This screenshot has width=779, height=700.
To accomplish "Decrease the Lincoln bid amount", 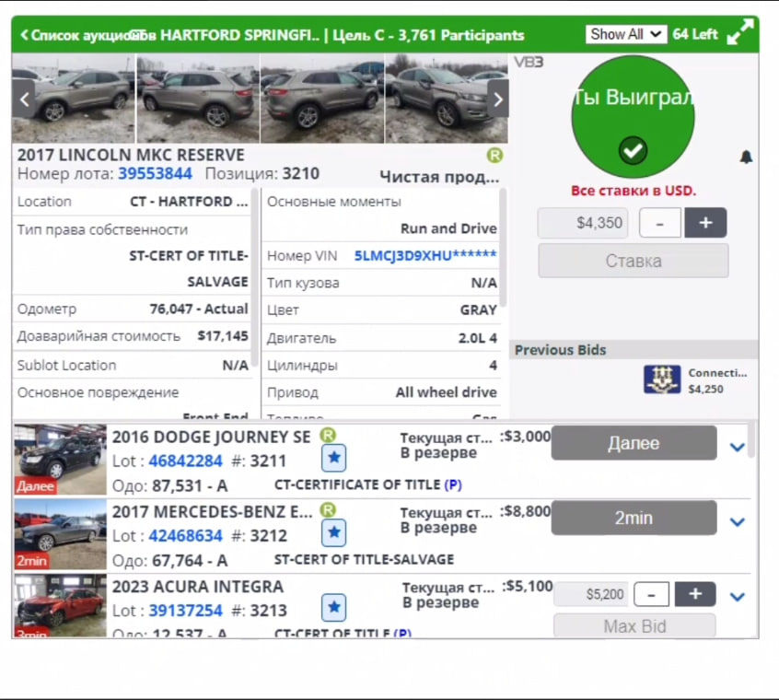I will (660, 223).
